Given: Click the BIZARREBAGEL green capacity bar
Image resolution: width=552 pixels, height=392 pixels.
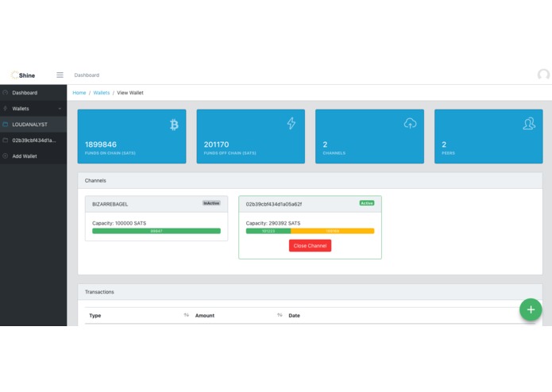Looking at the screenshot, I should tap(156, 231).
